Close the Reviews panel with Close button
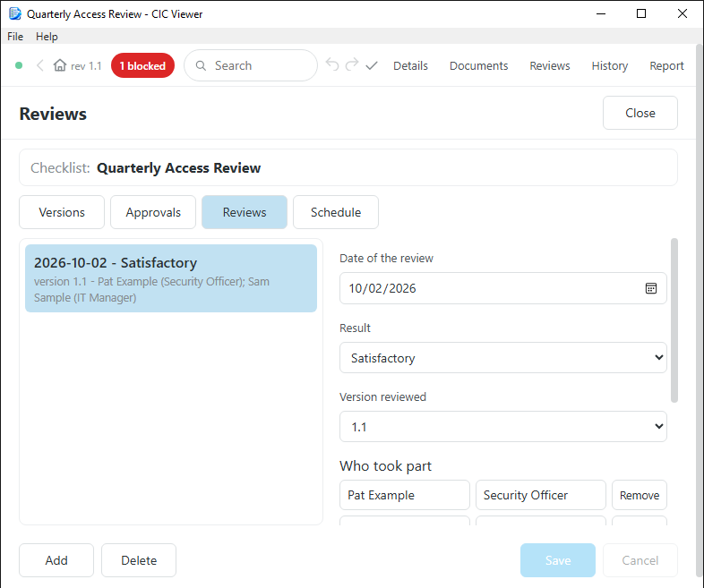The width and height of the screenshot is (704, 588). tap(640, 113)
